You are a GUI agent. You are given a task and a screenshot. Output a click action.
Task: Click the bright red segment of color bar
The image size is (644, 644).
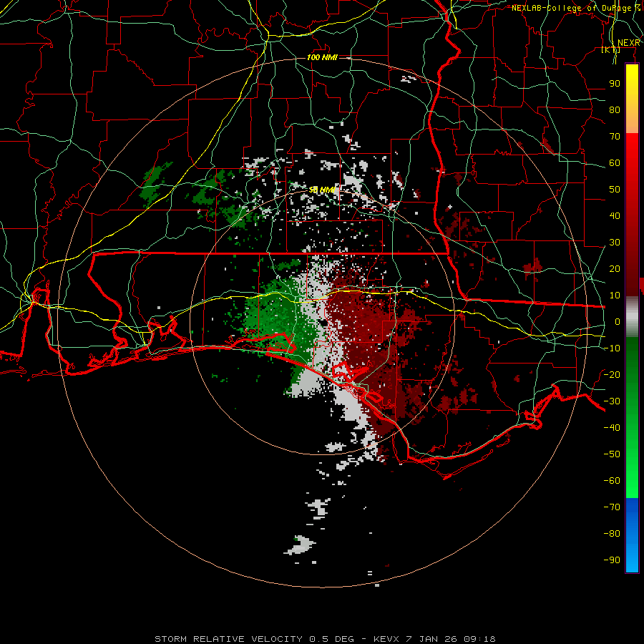tap(632, 150)
